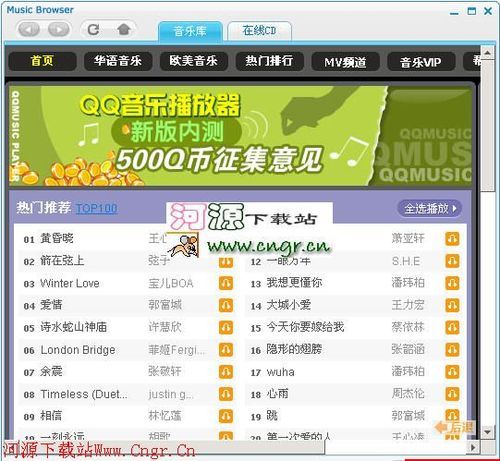
Task: Click artist name 许慧欣
Action: [165, 327]
